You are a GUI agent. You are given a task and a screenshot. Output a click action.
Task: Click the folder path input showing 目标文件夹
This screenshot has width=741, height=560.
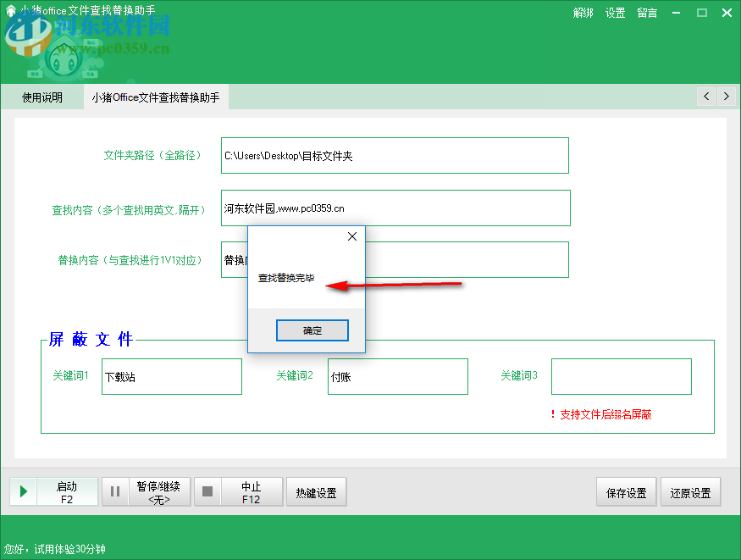(394, 155)
